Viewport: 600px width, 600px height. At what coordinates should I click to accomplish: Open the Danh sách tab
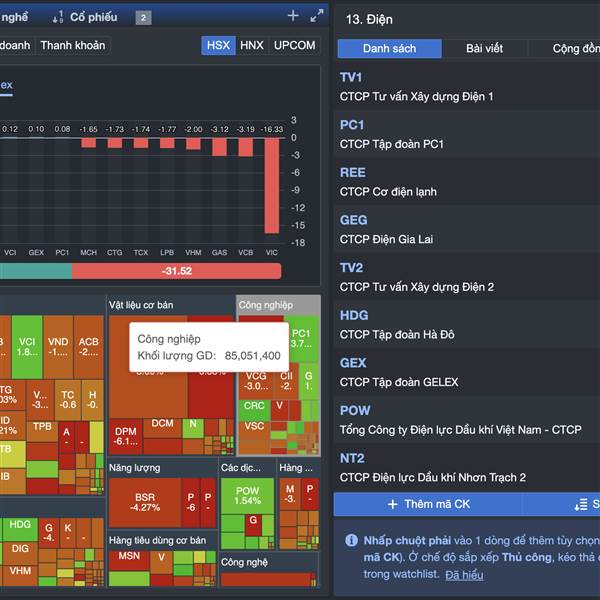point(389,49)
